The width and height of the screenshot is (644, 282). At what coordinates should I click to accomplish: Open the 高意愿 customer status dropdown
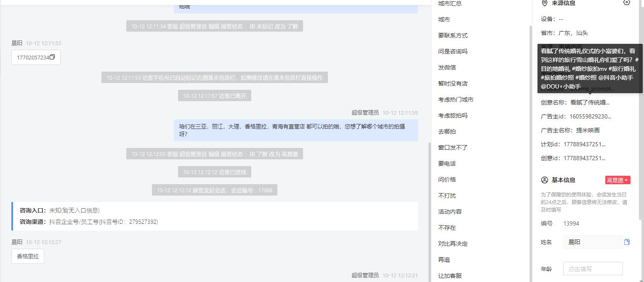pos(617,180)
